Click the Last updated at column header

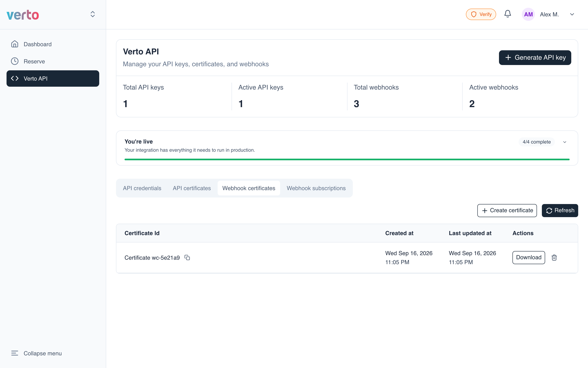click(470, 233)
